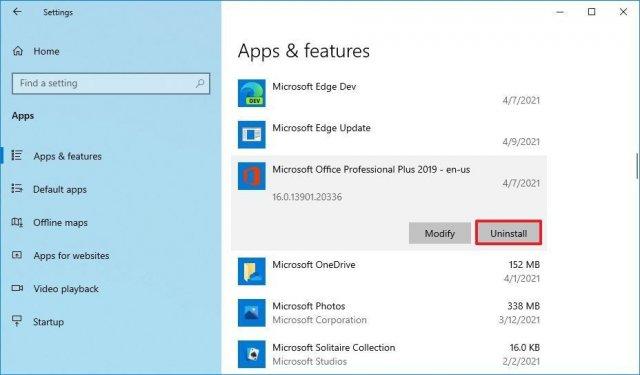Click the Microsoft Office red logo icon
This screenshot has width=640, height=375.
pyautogui.click(x=251, y=176)
